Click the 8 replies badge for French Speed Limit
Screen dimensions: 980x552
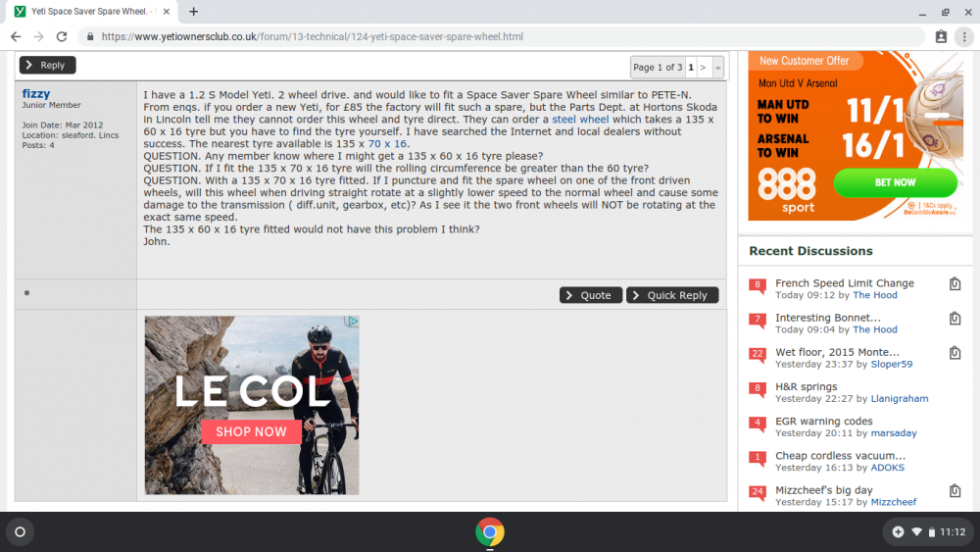[x=758, y=286]
